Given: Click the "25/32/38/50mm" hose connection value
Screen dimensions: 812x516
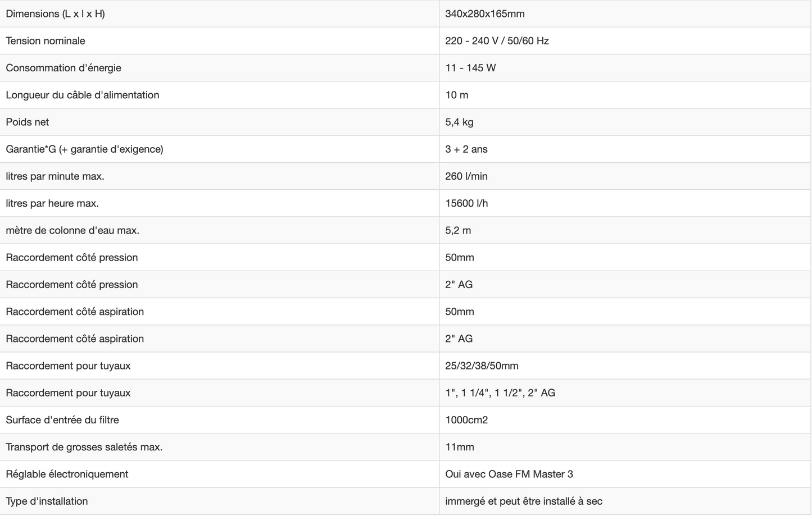Looking at the screenshot, I should [482, 366].
